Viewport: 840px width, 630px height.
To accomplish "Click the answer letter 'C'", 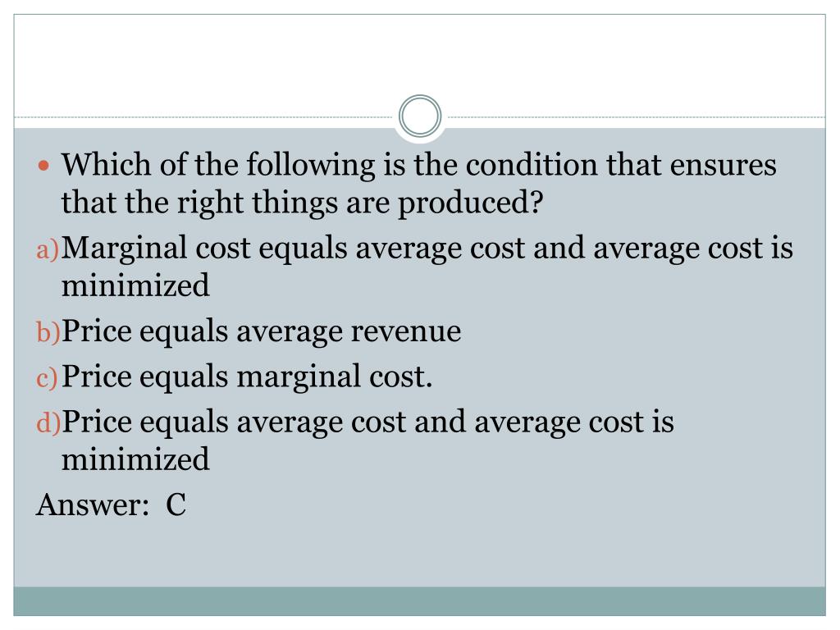I will [x=176, y=504].
